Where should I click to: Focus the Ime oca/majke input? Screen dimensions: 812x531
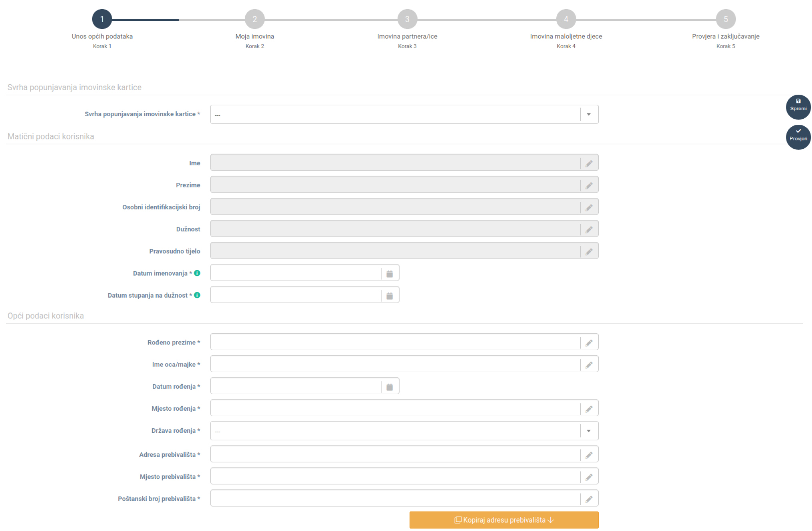[395, 364]
